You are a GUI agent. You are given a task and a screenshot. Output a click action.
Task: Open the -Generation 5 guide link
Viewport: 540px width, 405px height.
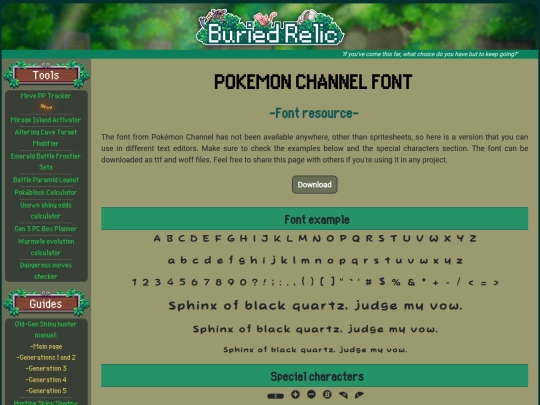click(46, 391)
